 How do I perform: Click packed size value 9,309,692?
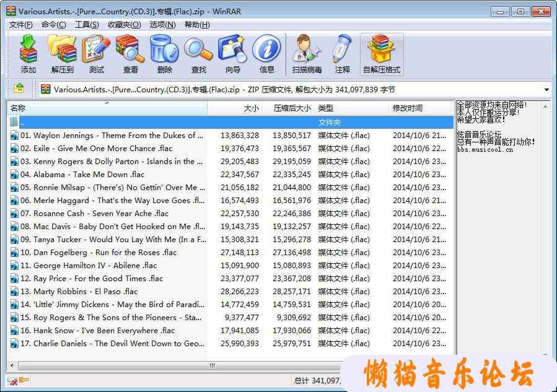click(x=294, y=318)
